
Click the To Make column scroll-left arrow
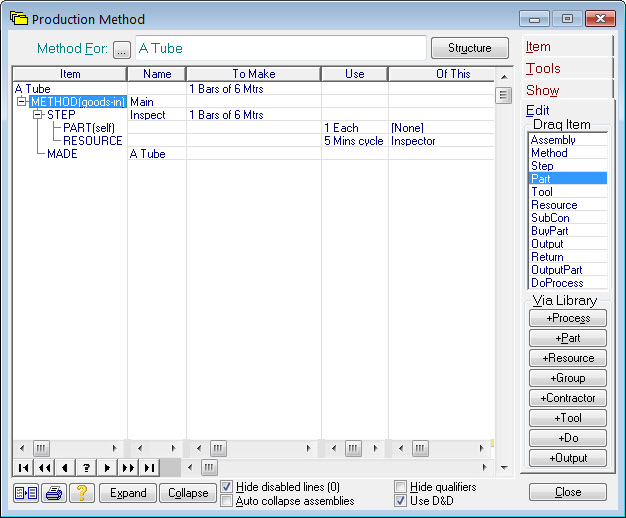pos(199,448)
